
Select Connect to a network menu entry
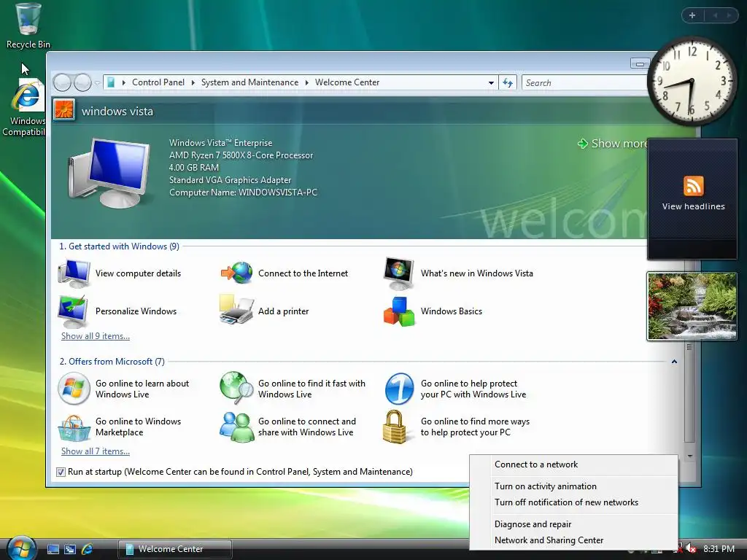click(573, 464)
